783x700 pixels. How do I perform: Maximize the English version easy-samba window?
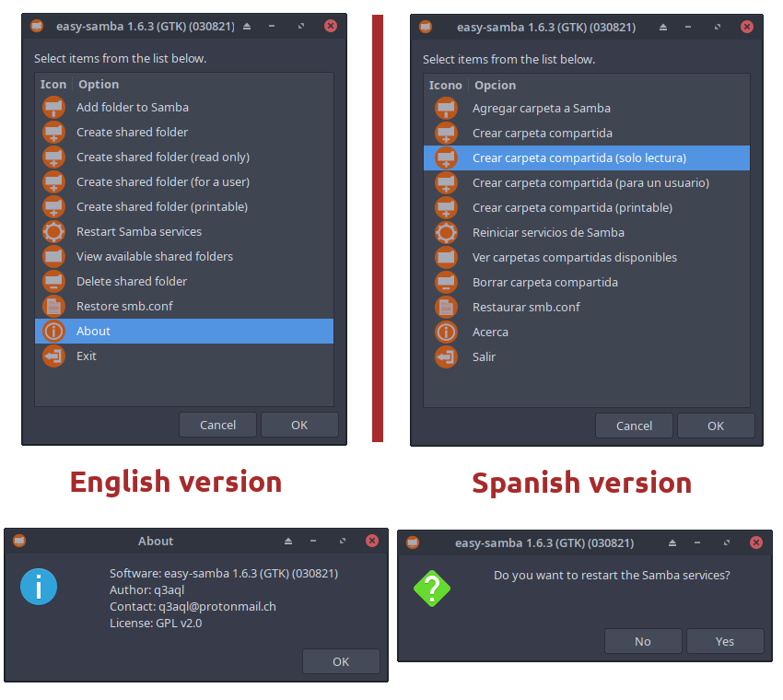[301, 26]
